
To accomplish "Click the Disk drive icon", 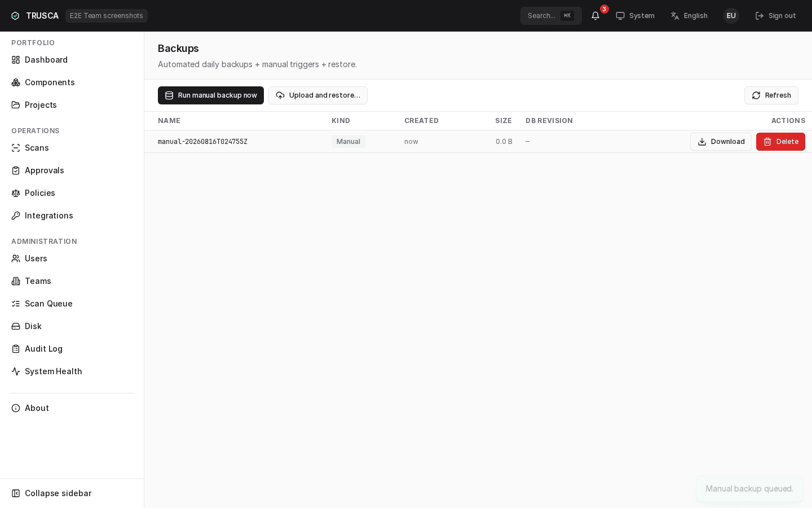I will pyautogui.click(x=16, y=326).
